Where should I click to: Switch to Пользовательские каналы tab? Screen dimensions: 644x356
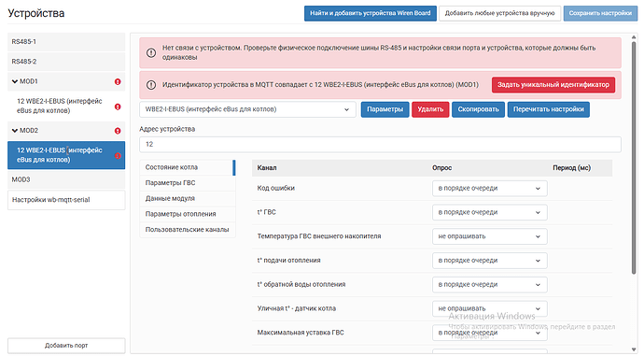pos(188,230)
